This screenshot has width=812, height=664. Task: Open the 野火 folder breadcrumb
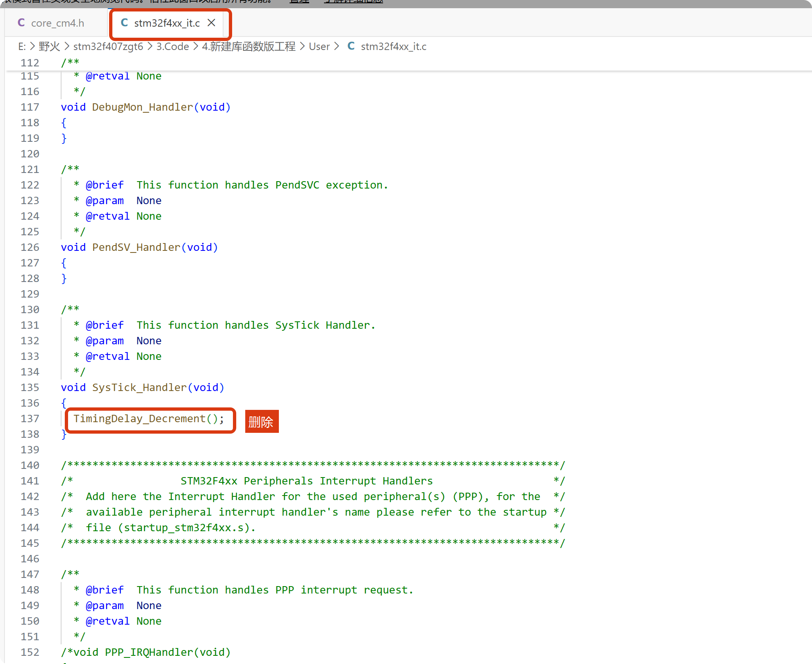coord(49,46)
